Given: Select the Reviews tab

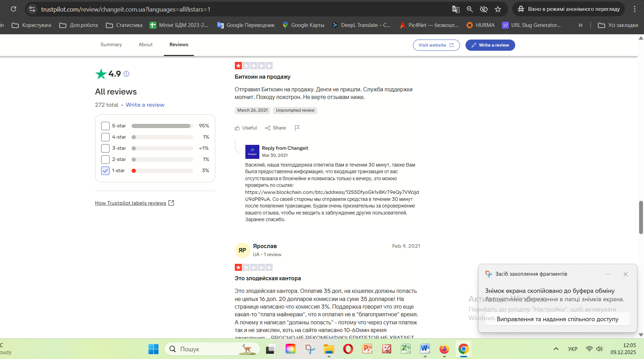Looking at the screenshot, I should point(179,45).
